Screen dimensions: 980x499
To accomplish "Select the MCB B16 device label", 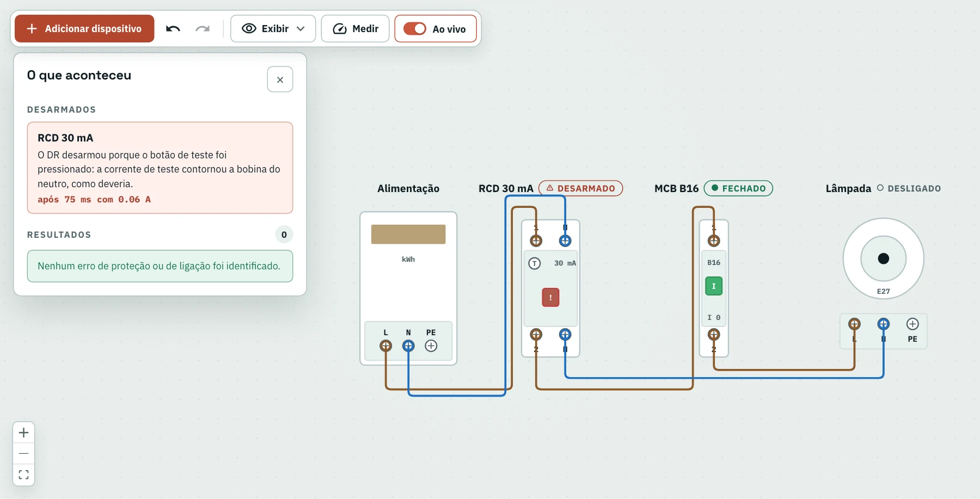I will tap(676, 188).
